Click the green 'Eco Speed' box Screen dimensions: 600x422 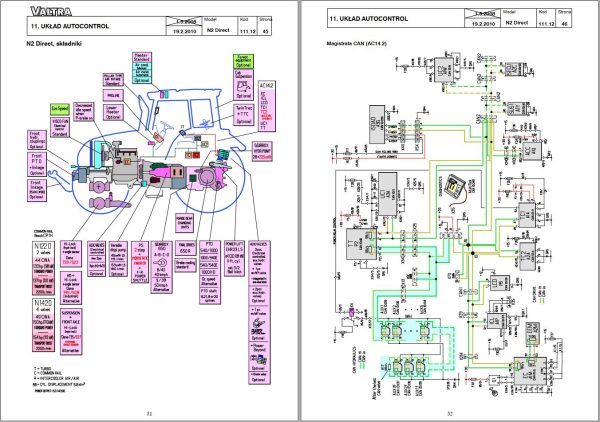pos(60,109)
